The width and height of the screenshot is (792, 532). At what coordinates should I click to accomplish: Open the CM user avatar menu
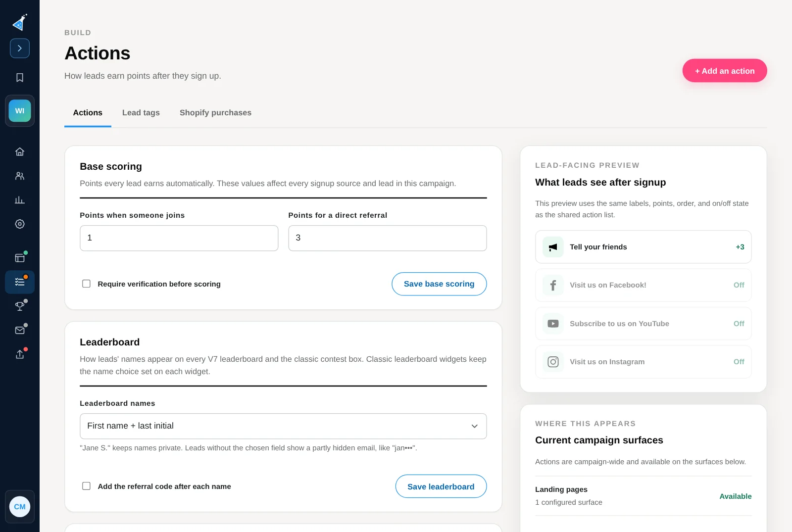20,507
